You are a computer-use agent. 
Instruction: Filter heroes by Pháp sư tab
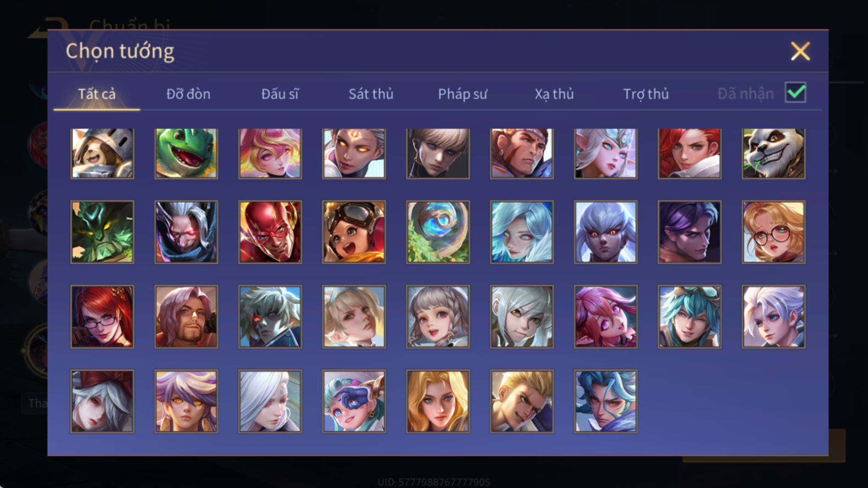point(462,94)
